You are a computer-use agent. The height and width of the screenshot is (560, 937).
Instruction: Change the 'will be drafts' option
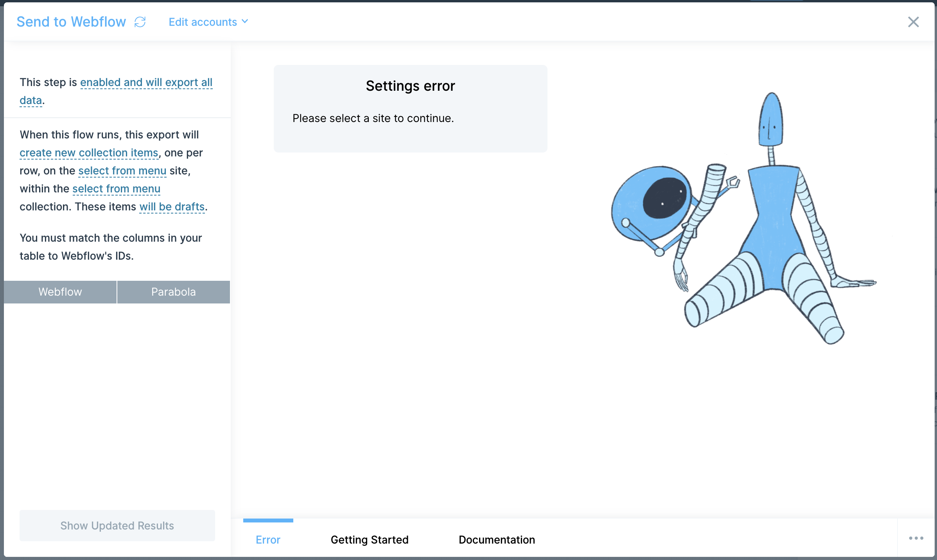pyautogui.click(x=172, y=206)
